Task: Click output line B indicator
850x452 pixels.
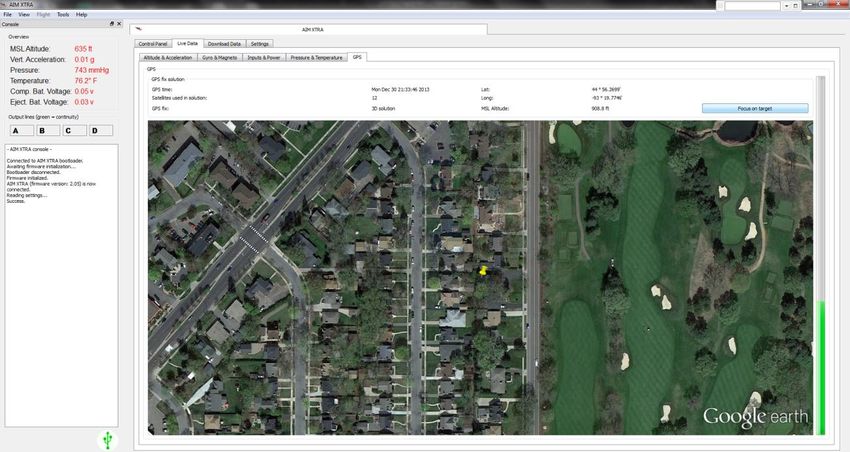Action: tap(48, 131)
